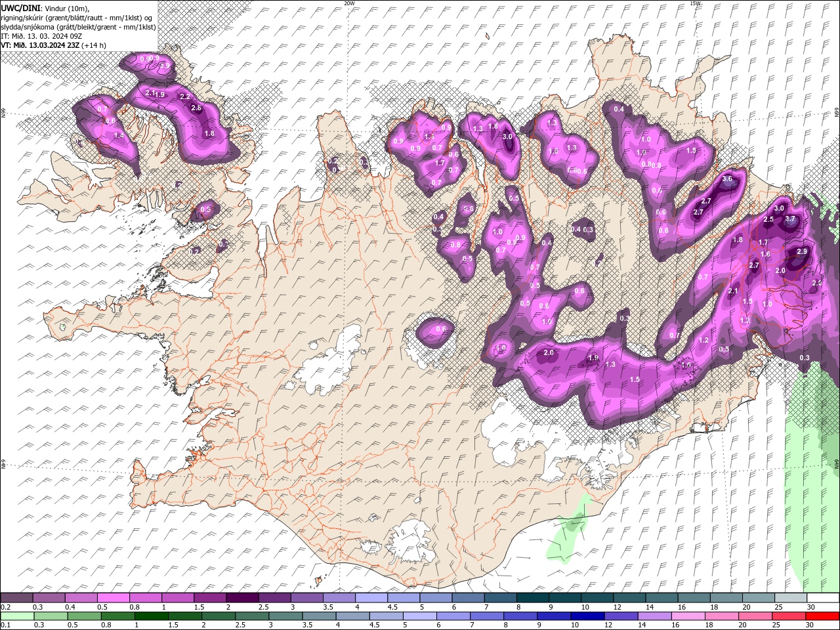Viewport: 840px width, 630px height.
Task: Click the pale green rain swatch for 0.1–0.3
Action: (17, 616)
